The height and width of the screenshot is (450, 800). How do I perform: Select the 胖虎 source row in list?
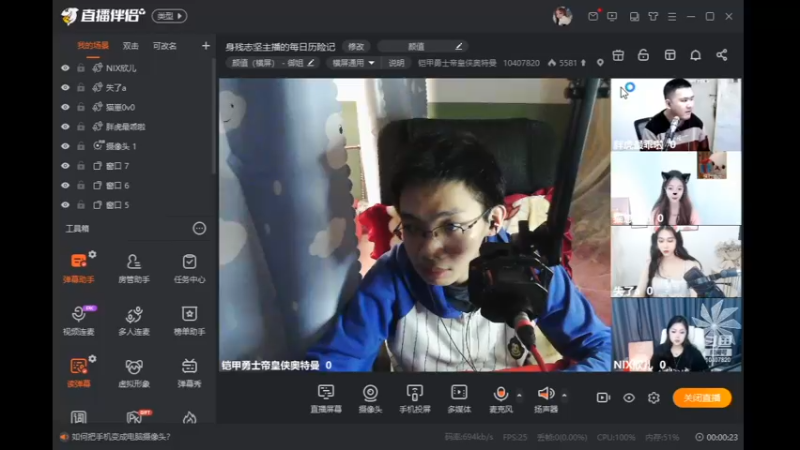pyautogui.click(x=135, y=127)
